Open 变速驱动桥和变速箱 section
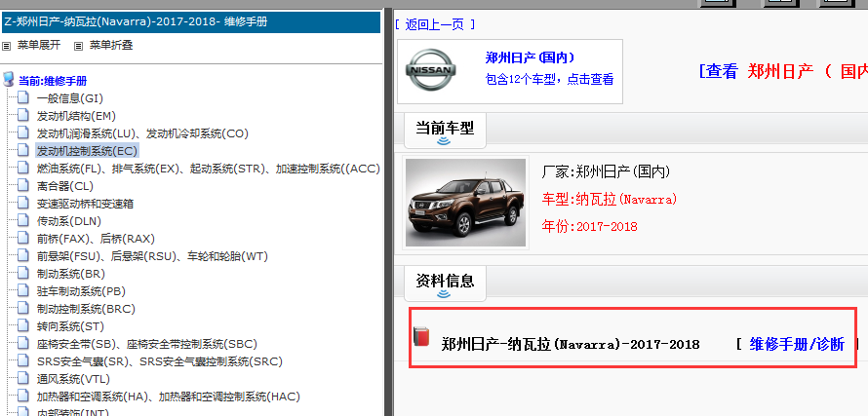The image size is (868, 416). pos(85,204)
